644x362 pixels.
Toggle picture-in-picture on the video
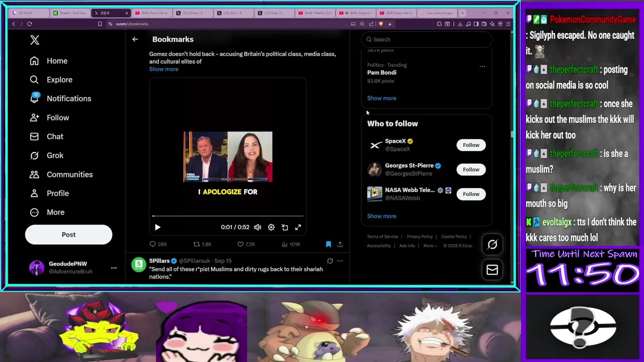point(285,227)
